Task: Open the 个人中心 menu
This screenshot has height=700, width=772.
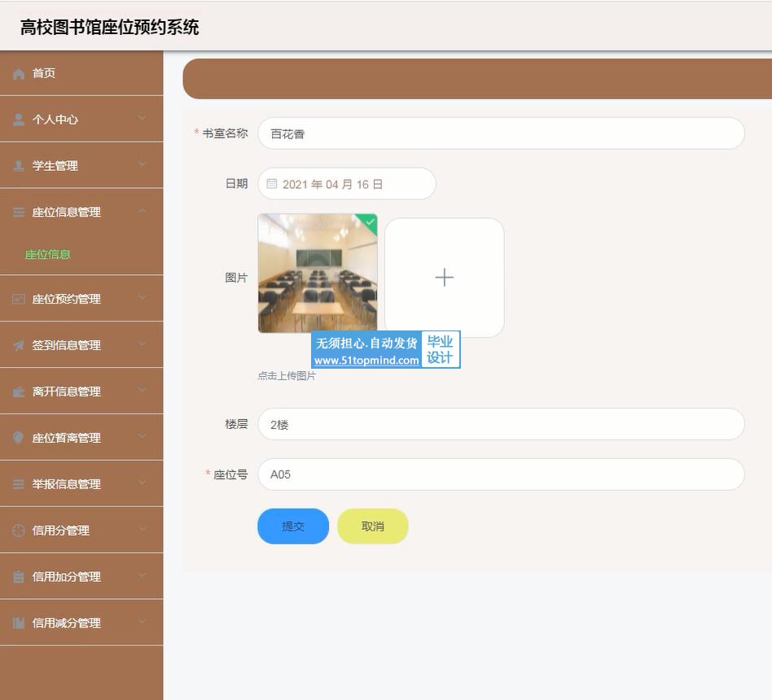Action: (x=81, y=120)
